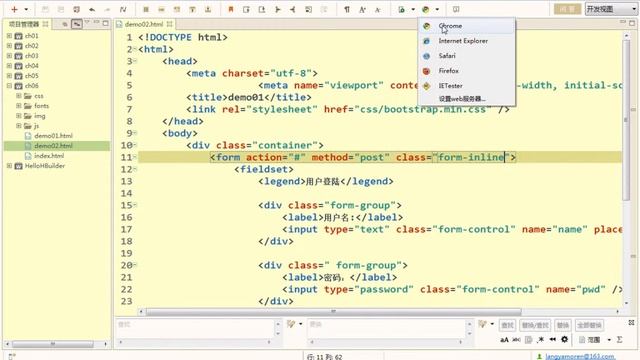Choose Safari in the browser list

tap(467, 56)
